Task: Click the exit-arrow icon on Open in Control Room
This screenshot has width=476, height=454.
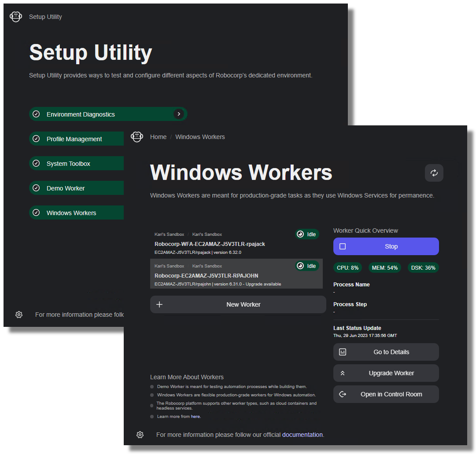Action: pyautogui.click(x=343, y=394)
